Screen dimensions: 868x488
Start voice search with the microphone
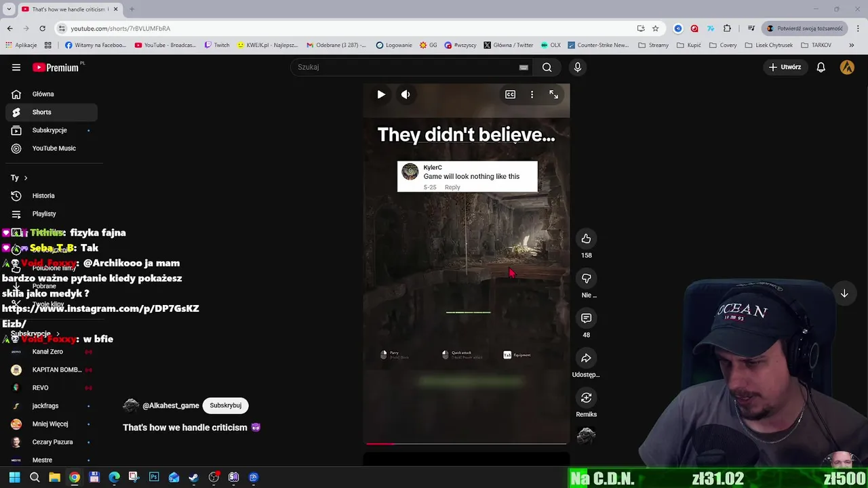coord(578,67)
